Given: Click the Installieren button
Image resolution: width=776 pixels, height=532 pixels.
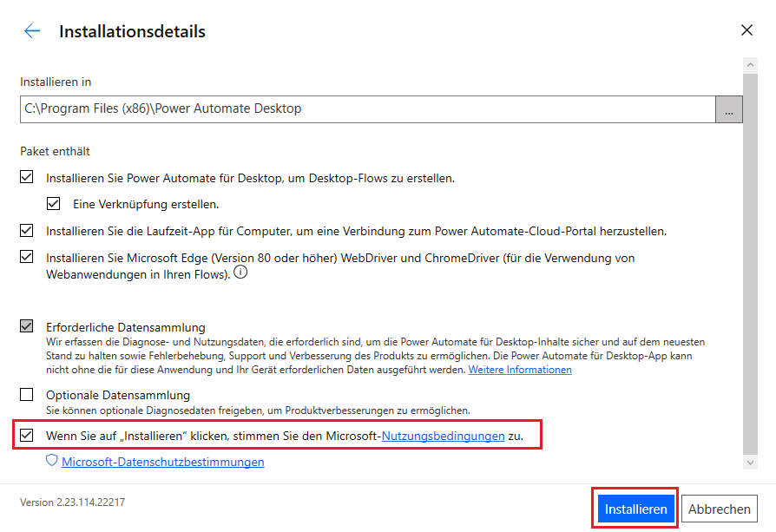Looking at the screenshot, I should coord(636,509).
